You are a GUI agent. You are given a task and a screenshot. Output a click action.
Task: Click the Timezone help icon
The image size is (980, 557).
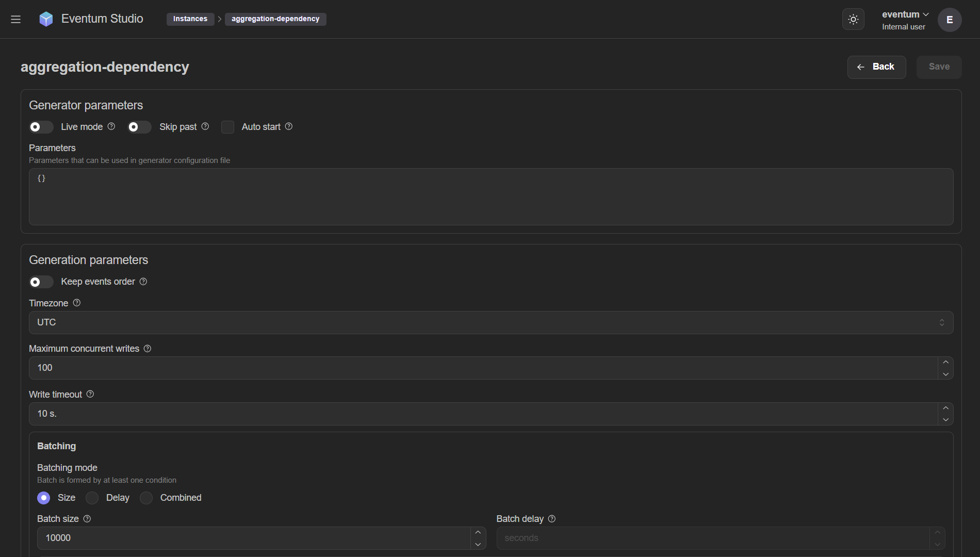(77, 303)
